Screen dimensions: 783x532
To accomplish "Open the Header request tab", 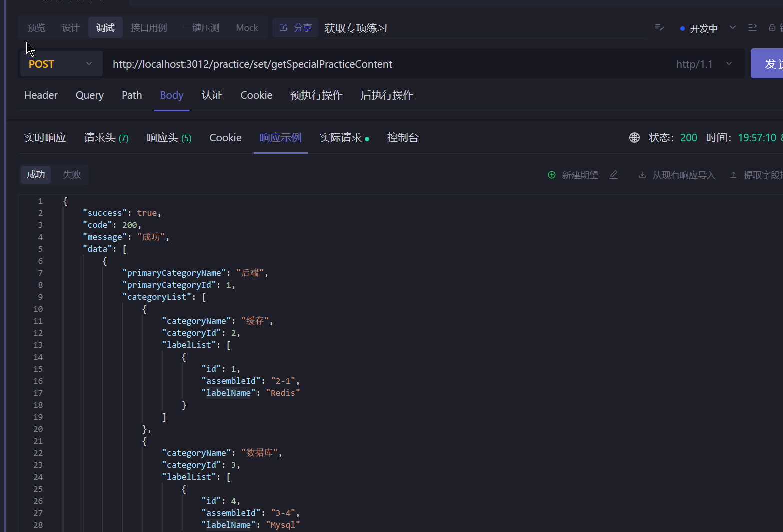I will pyautogui.click(x=41, y=95).
